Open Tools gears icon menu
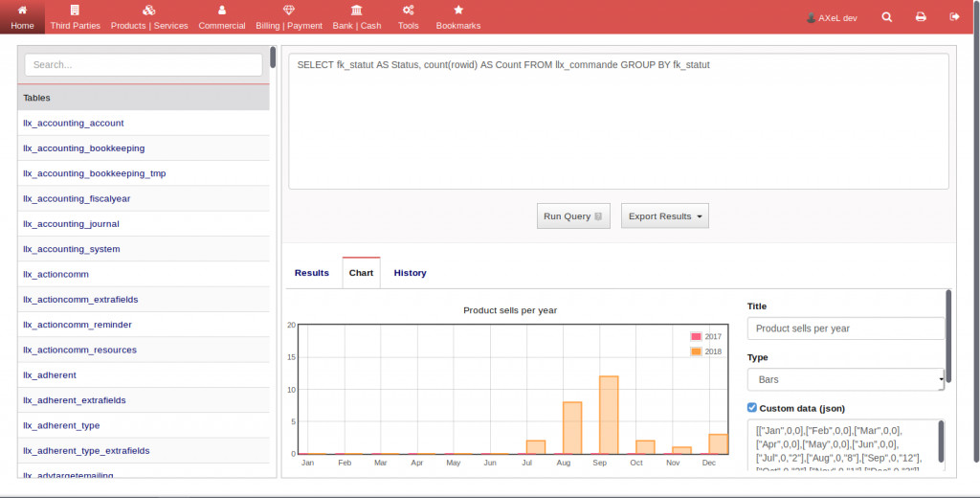This screenshot has width=980, height=498. (x=408, y=11)
